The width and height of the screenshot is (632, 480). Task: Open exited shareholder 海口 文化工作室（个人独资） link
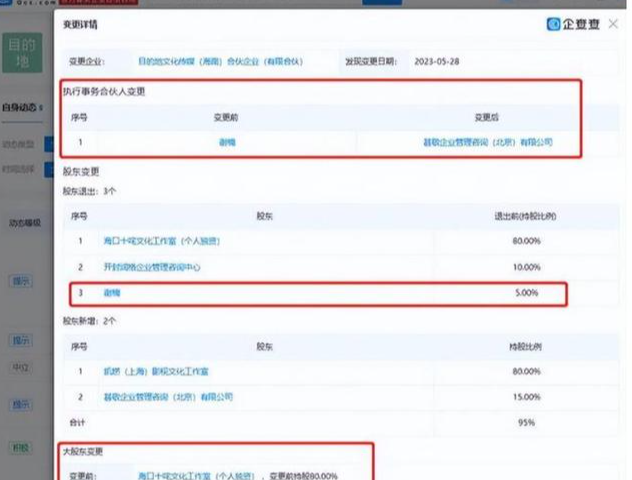point(162,241)
